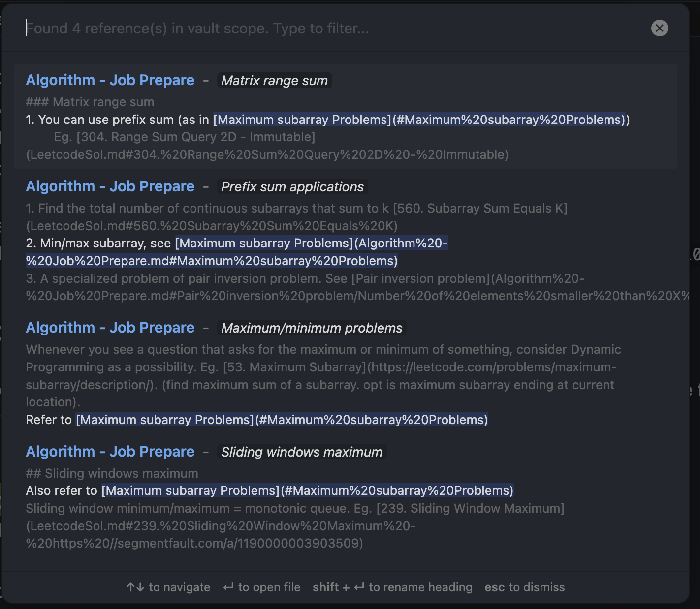This screenshot has width=700, height=609.
Task: Click the '## Sliding windows maximum' line
Action: pyautogui.click(x=112, y=474)
